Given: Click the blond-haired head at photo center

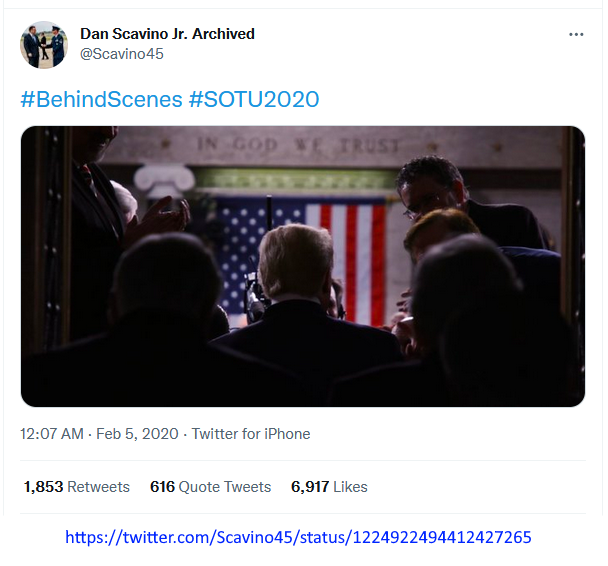Looking at the screenshot, I should click(296, 262).
